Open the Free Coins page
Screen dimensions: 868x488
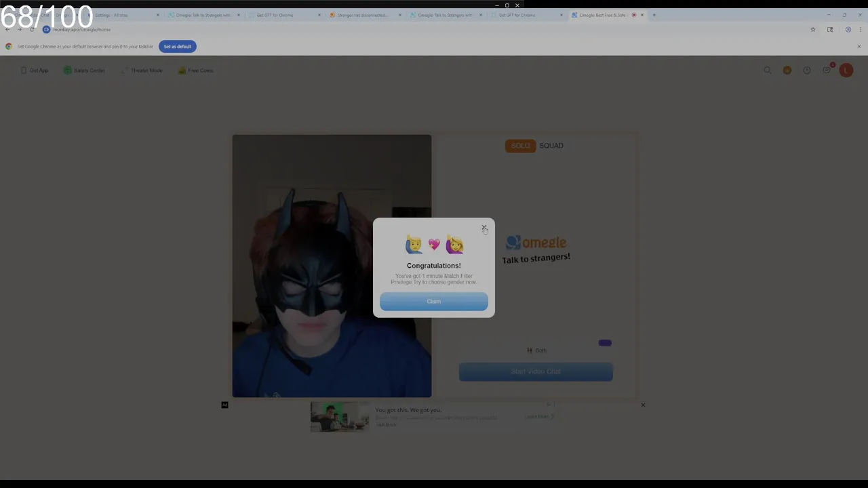(196, 70)
